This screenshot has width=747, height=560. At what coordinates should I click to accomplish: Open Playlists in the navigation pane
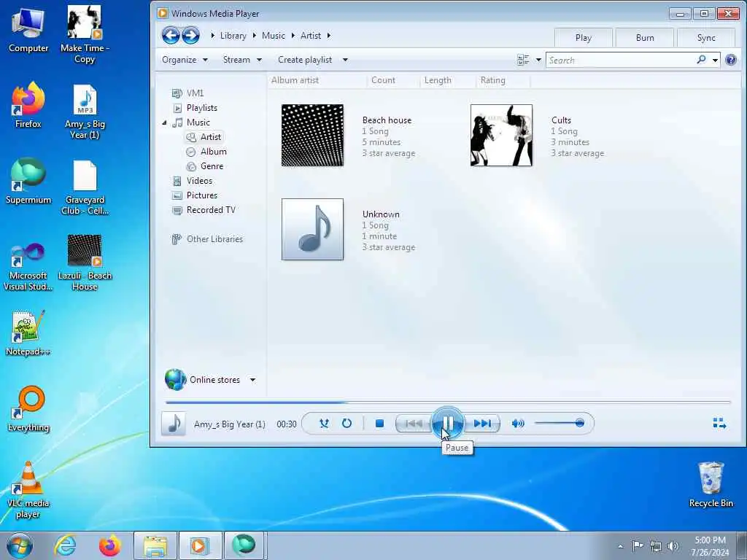click(x=201, y=108)
